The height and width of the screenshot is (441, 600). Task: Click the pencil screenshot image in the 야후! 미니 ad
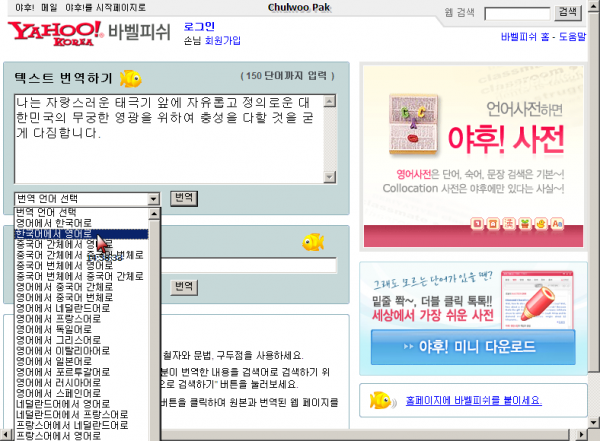click(537, 299)
